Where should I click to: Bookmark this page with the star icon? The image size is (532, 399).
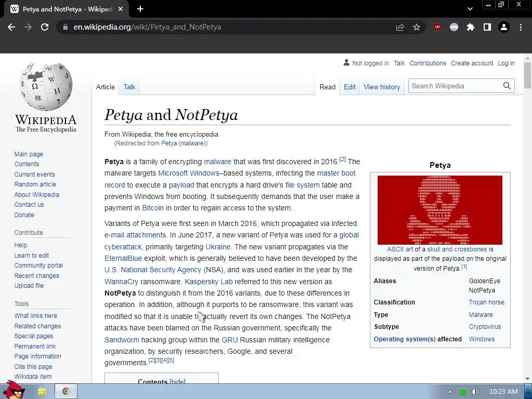point(417,27)
